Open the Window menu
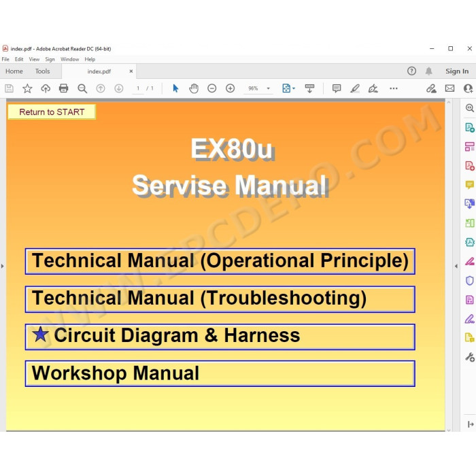Screen dimensions: 476x476 click(69, 59)
